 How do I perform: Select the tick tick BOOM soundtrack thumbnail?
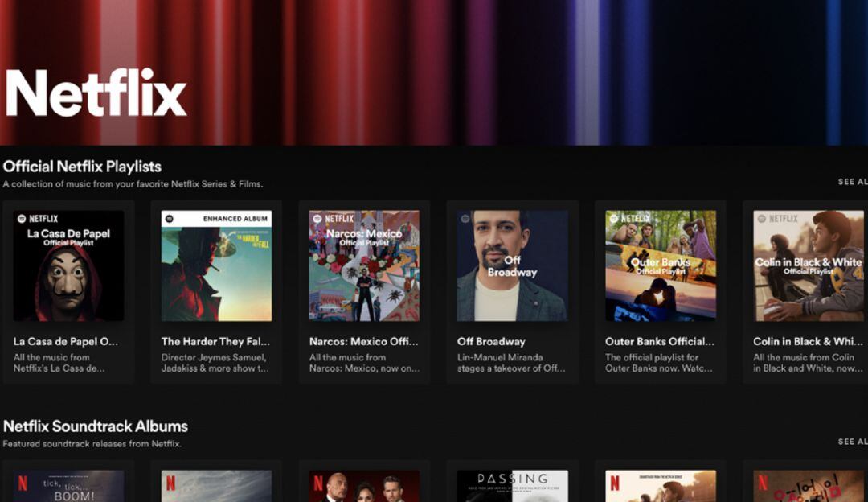(68, 481)
